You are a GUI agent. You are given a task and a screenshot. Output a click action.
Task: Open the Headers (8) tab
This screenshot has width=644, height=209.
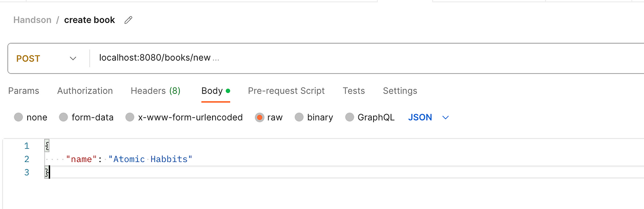(x=155, y=91)
